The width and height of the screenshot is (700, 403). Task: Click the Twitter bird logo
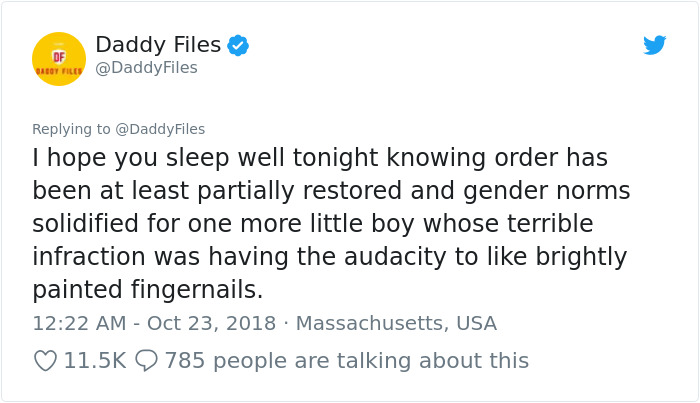tap(654, 45)
